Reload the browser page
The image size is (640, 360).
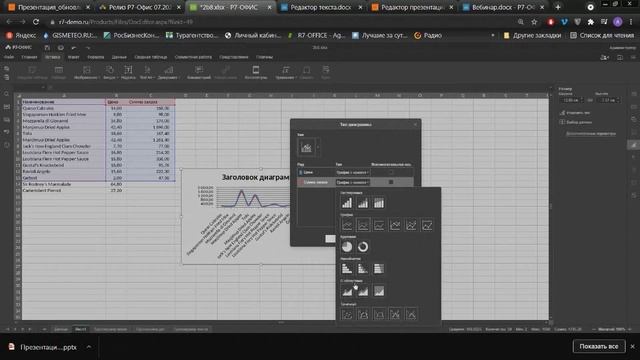click(36, 22)
